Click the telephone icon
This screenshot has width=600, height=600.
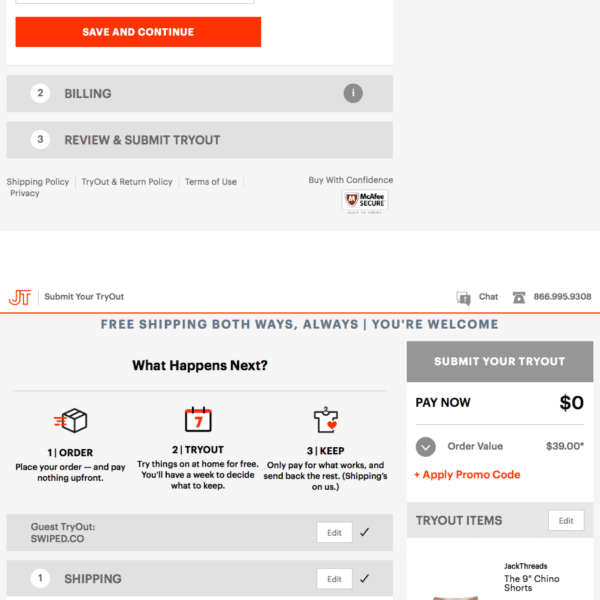coord(518,297)
